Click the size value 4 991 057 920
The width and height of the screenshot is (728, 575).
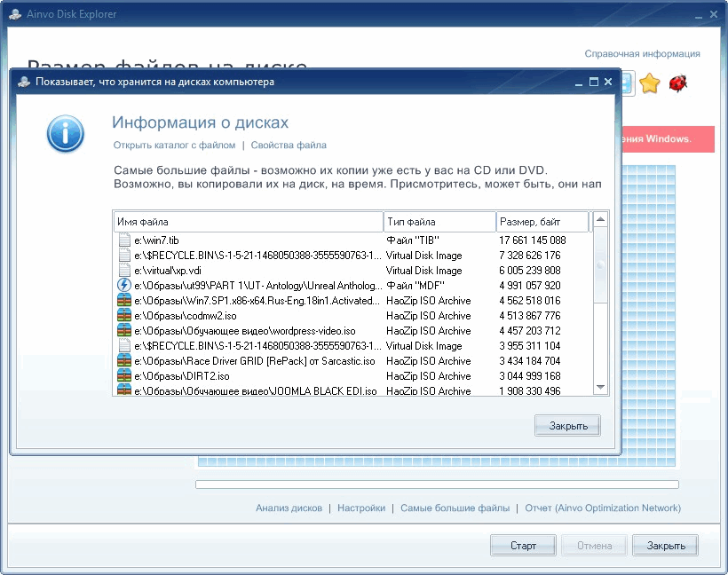(x=530, y=286)
